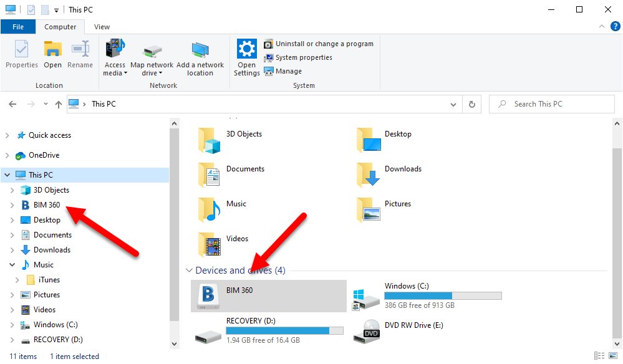Click Uninstall or change a program
The width and height of the screenshot is (623, 364).
point(319,44)
